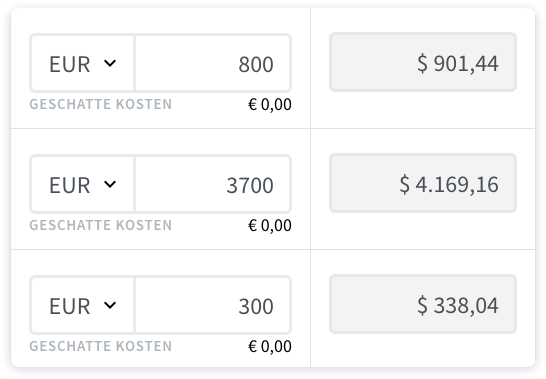Focus the amount field containing 300

[x=212, y=305]
